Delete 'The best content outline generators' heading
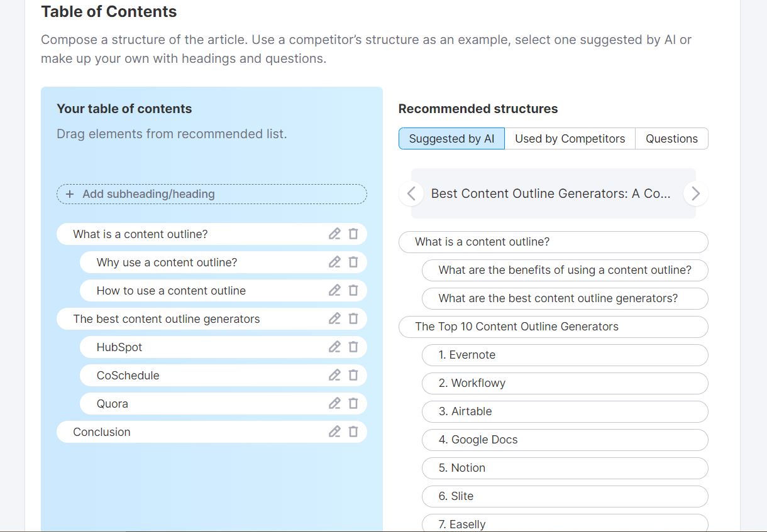 coord(353,318)
